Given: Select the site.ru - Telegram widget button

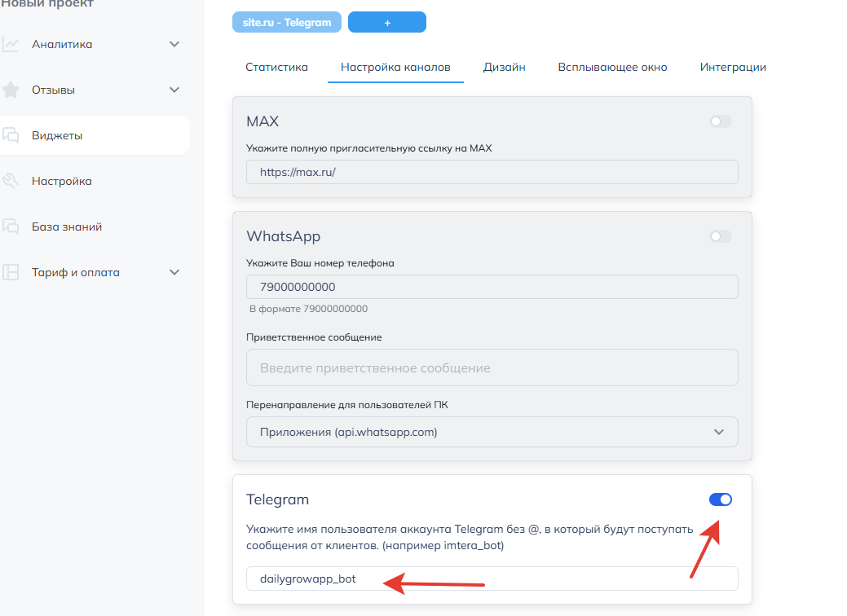Looking at the screenshot, I should click(x=287, y=23).
